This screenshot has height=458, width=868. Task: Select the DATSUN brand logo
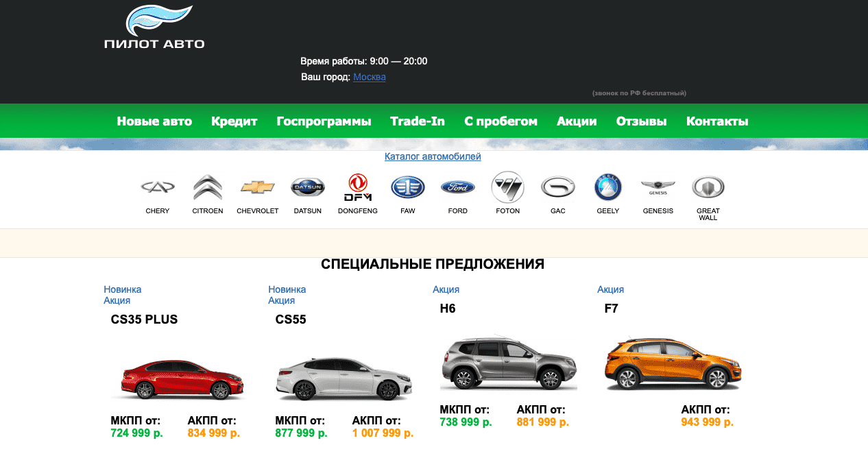(307, 186)
